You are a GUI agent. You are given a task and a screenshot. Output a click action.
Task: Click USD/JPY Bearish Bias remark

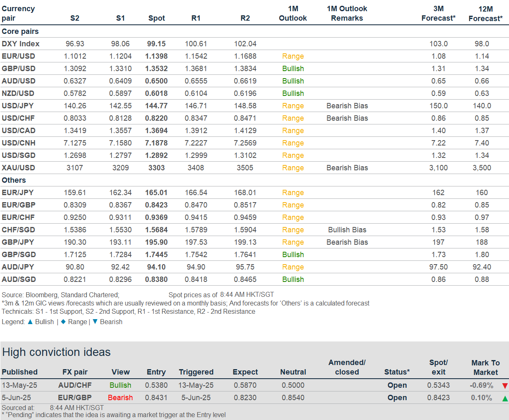coord(347,106)
